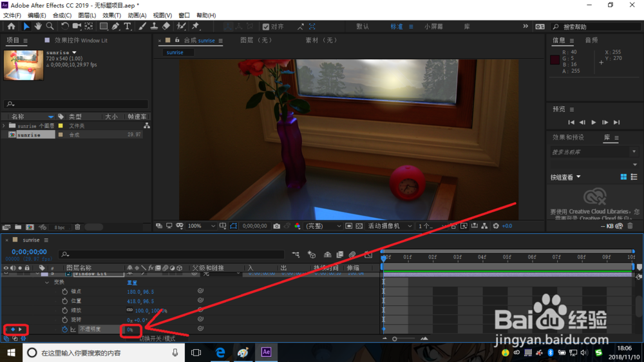Select the Rectangle shape tool
The height and width of the screenshot is (362, 644).
tap(104, 26)
